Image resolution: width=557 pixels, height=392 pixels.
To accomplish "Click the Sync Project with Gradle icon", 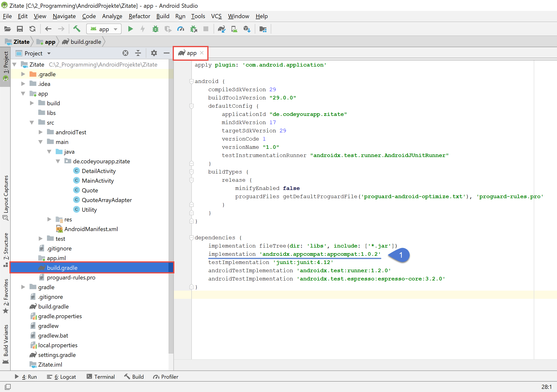I will tap(222, 29).
